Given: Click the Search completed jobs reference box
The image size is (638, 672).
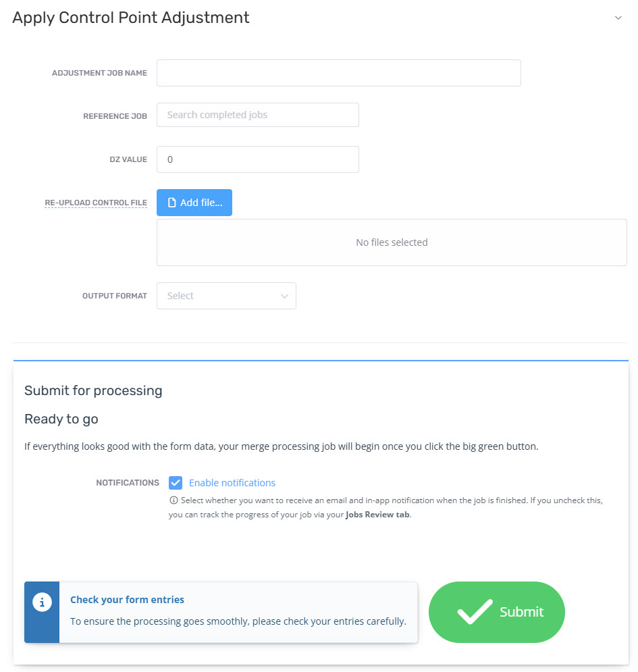Looking at the screenshot, I should click(x=257, y=115).
